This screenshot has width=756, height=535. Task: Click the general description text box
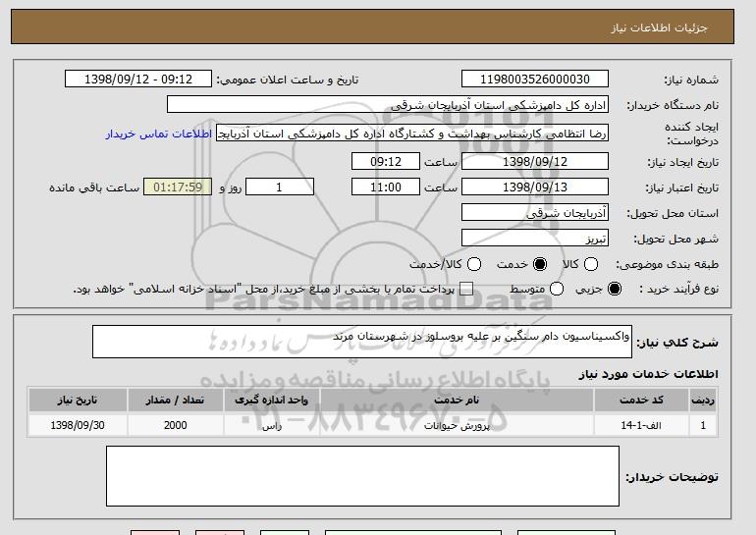[x=362, y=342]
